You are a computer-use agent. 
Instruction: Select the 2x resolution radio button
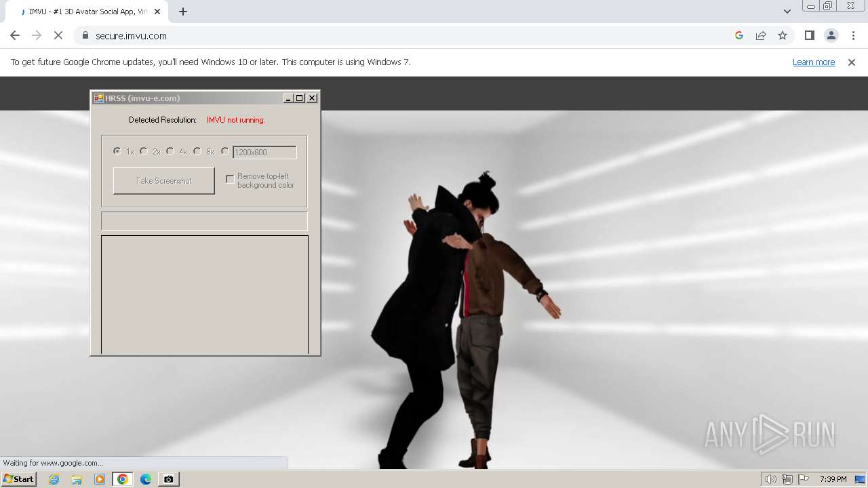[x=144, y=151]
